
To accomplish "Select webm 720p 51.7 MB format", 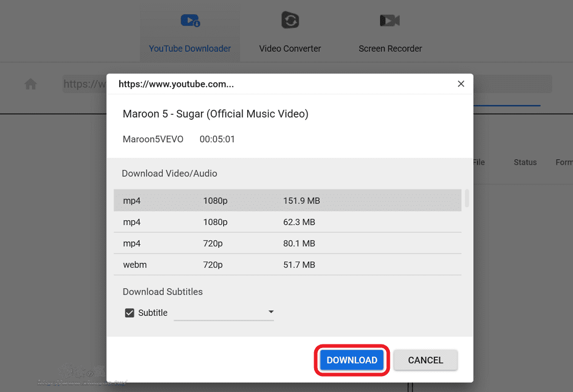I will tap(287, 265).
